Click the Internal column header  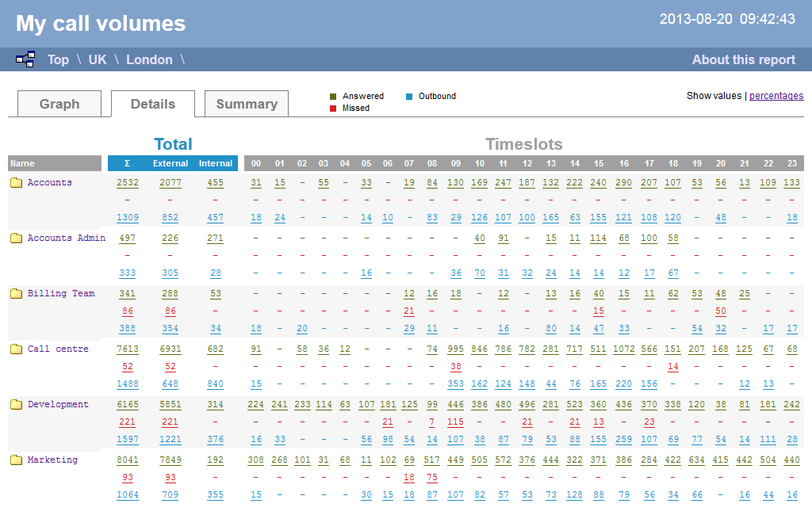[216, 163]
